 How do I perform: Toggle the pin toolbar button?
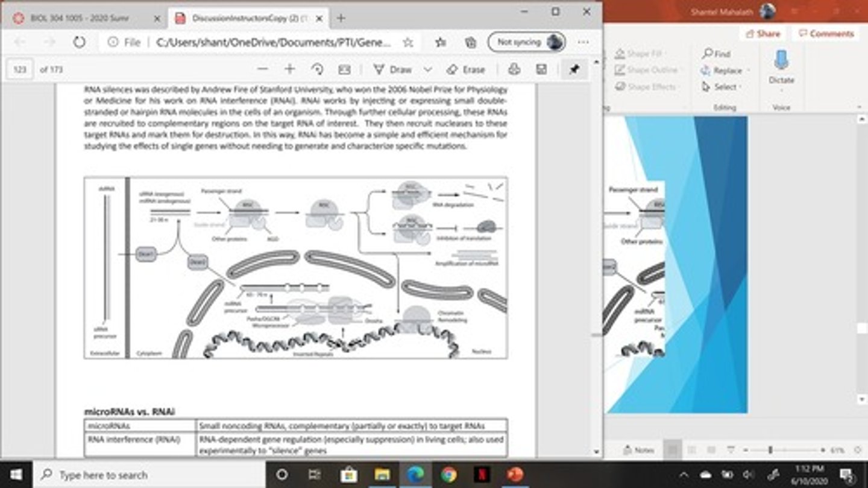(x=574, y=69)
